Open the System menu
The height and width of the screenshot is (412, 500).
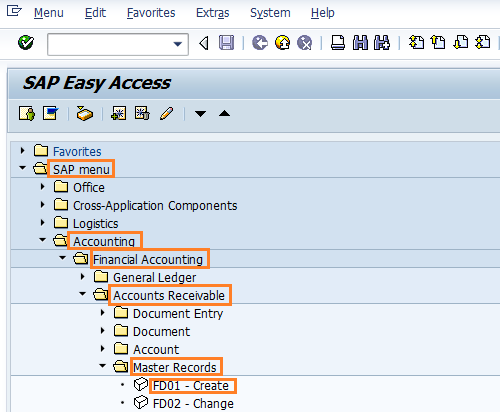(270, 13)
